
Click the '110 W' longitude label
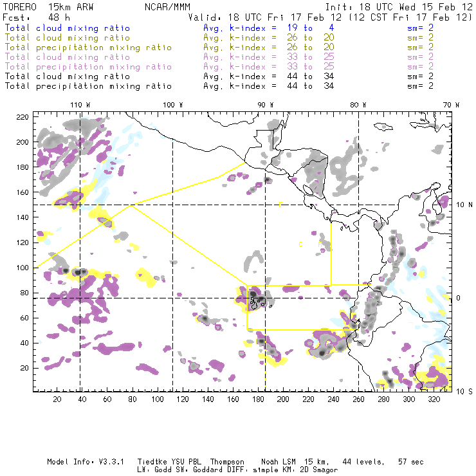pos(80,105)
